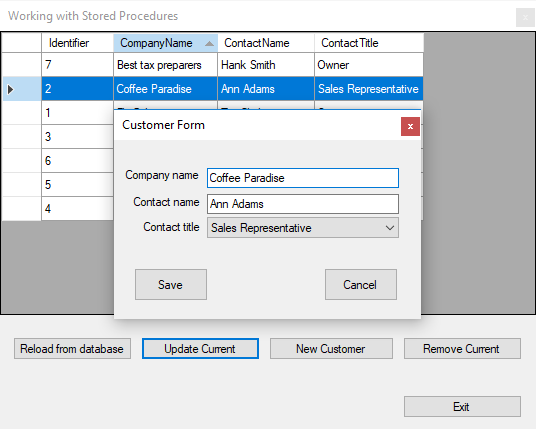536x429 pixels.
Task: Click the Exit button
Action: pos(462,407)
